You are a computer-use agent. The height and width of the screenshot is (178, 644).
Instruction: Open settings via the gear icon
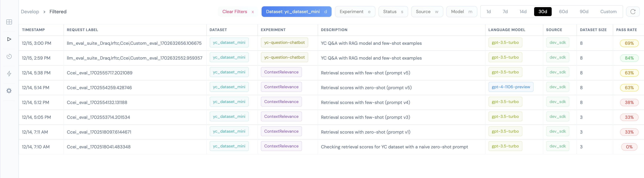point(9,90)
